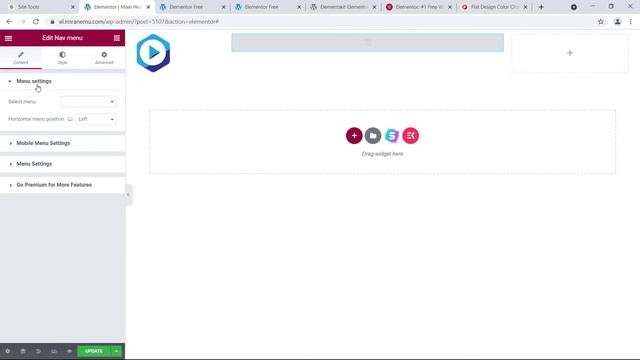The height and width of the screenshot is (360, 640).
Task: Switch to the Style tab
Action: [62, 58]
